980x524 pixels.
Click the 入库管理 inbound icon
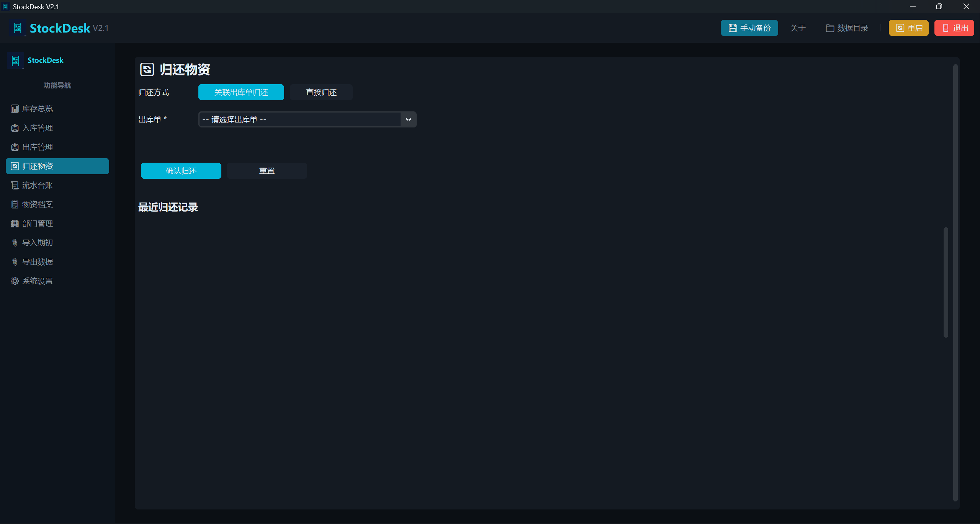[x=15, y=128]
